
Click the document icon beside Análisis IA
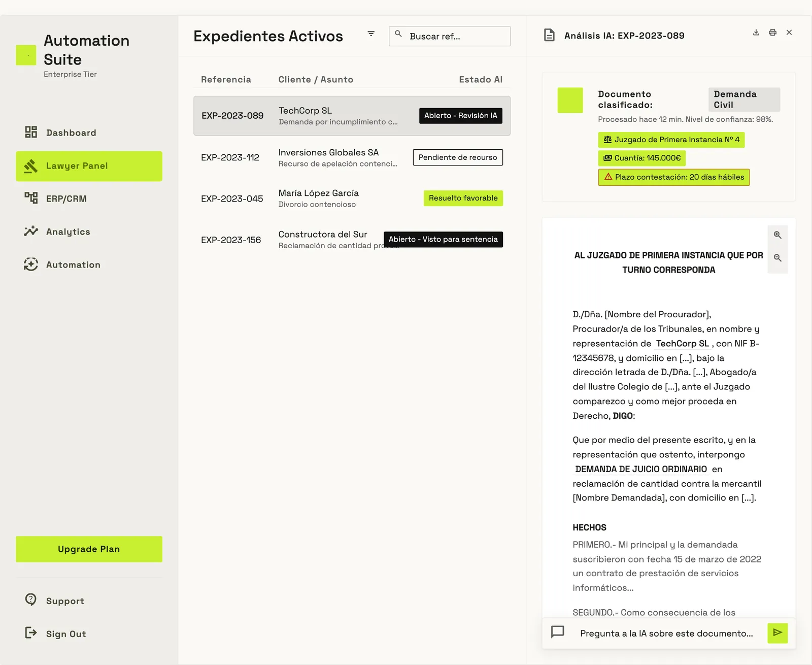pos(549,35)
